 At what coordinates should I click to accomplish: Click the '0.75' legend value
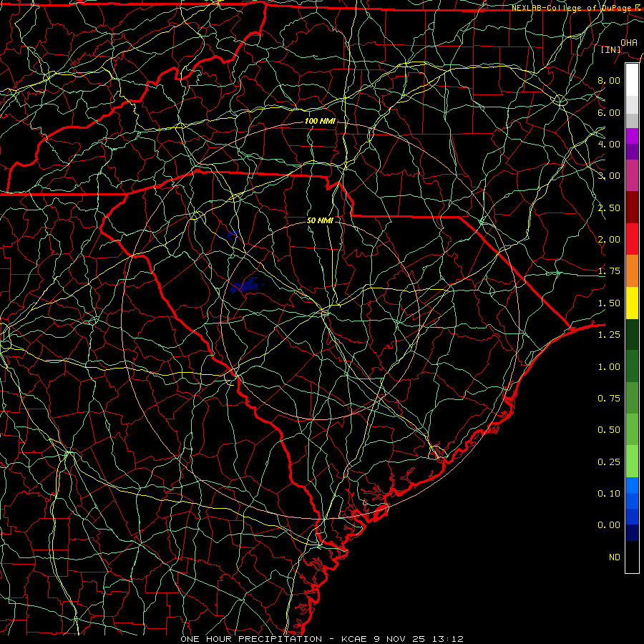609,399
